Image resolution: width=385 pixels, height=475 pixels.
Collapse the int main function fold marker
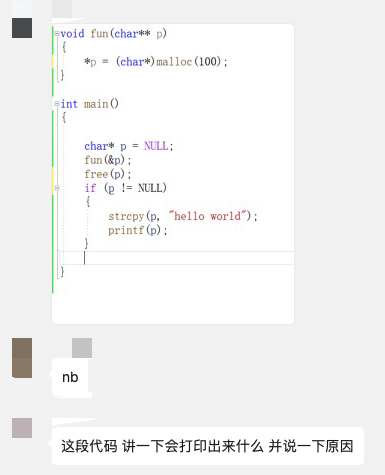click(x=57, y=104)
